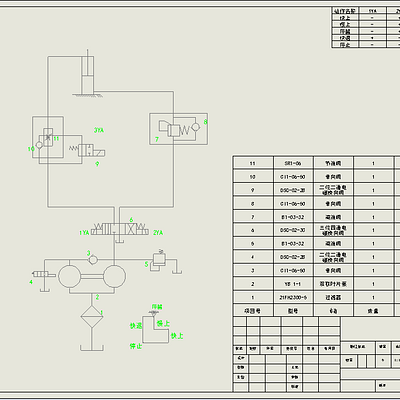Select the valve symbol labeled 4
400x400 pixels.
(43, 274)
